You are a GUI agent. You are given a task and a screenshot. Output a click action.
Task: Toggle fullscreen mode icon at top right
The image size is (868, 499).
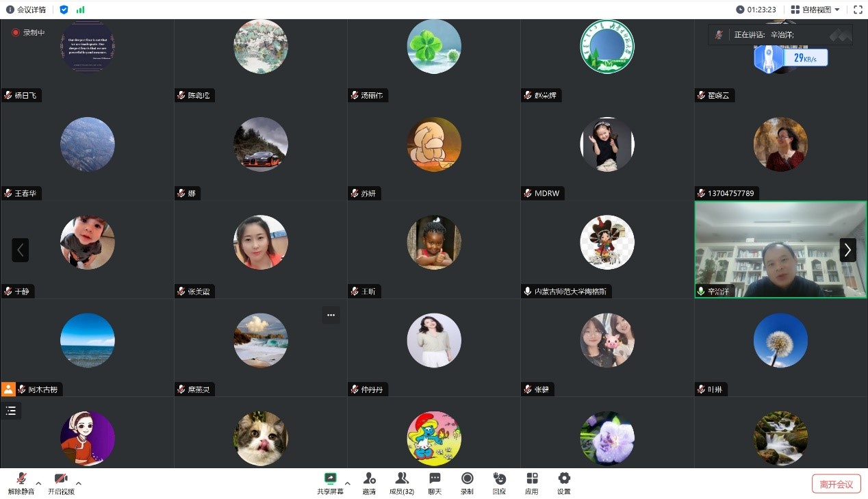tap(858, 10)
